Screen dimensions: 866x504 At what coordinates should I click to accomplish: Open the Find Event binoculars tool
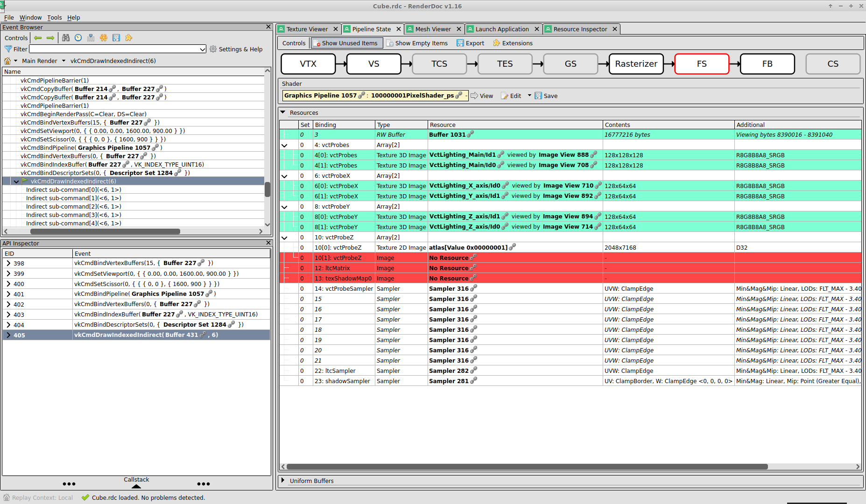tap(66, 38)
